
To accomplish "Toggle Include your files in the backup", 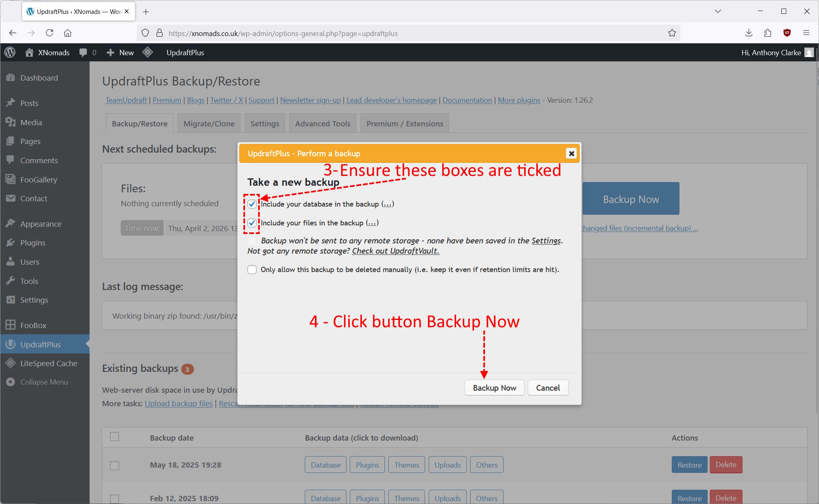I will click(x=252, y=223).
